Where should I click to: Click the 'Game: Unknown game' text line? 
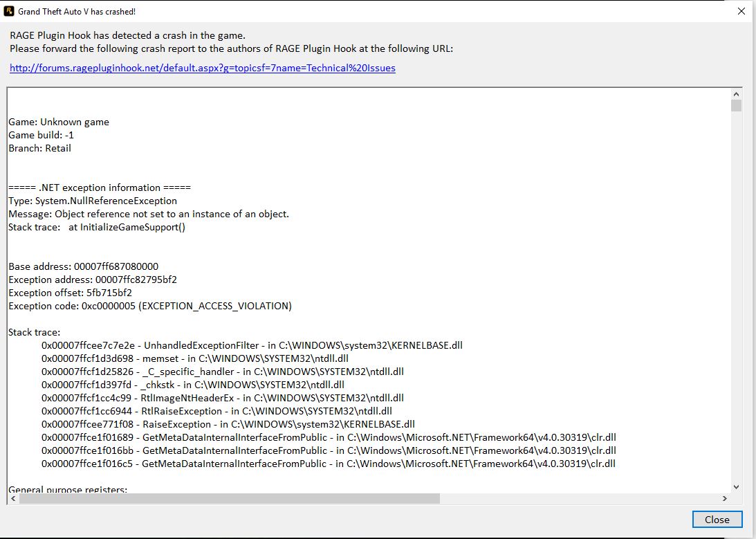coord(59,122)
